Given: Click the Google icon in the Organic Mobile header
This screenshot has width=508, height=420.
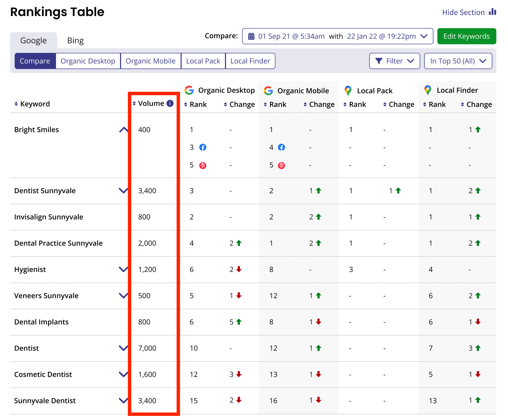Looking at the screenshot, I should 268,90.
